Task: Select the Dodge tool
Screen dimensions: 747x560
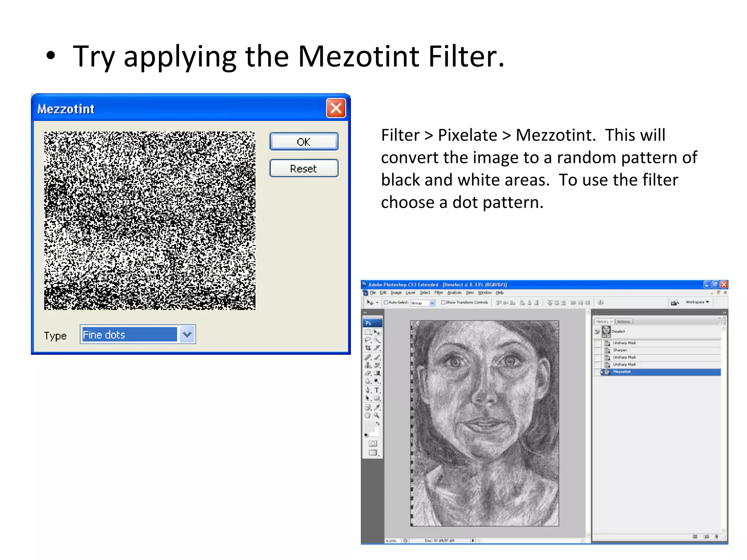Action: 377,381
